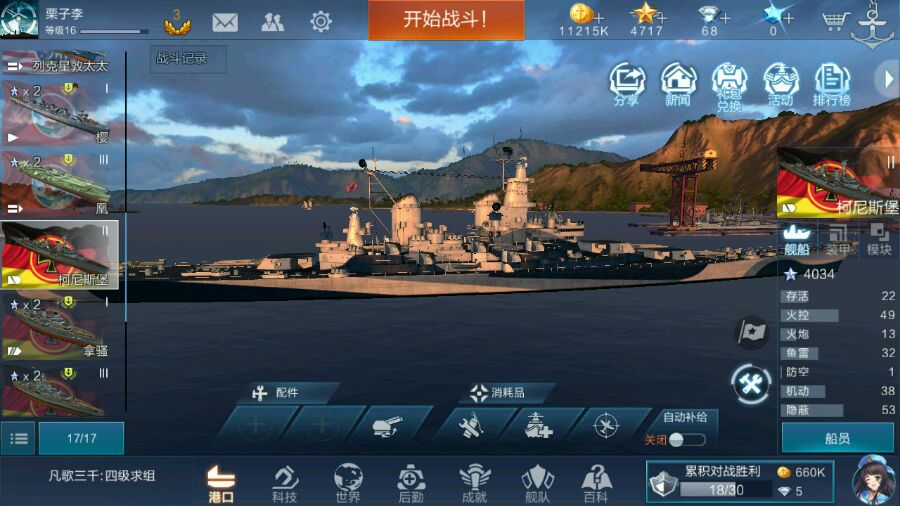
Task: Open the ship list menu button
Action: click(x=18, y=439)
